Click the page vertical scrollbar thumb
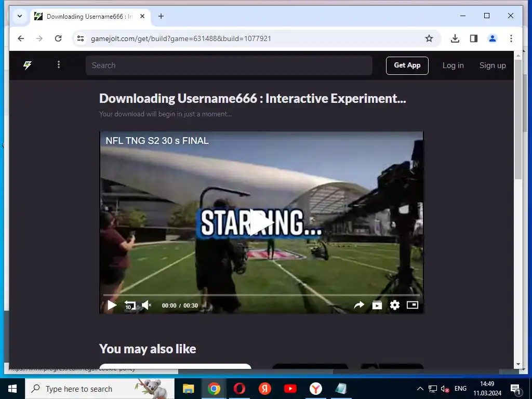532x399 pixels. pos(518,119)
